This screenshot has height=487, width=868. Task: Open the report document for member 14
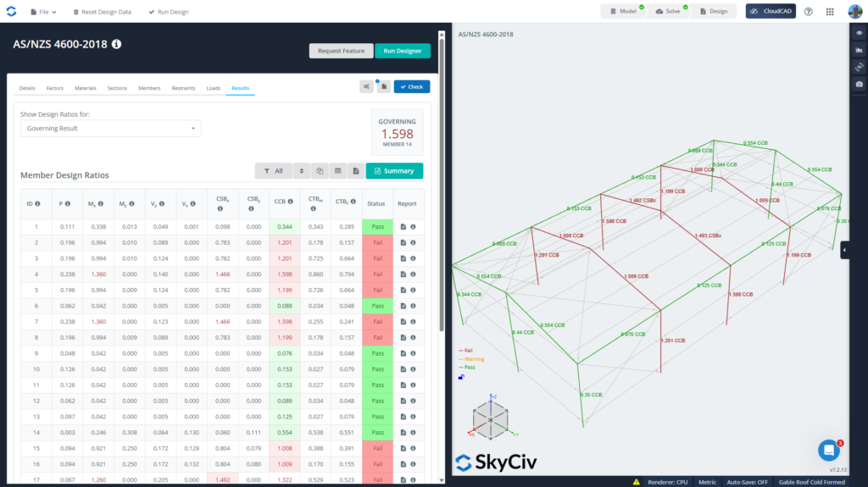coord(403,433)
